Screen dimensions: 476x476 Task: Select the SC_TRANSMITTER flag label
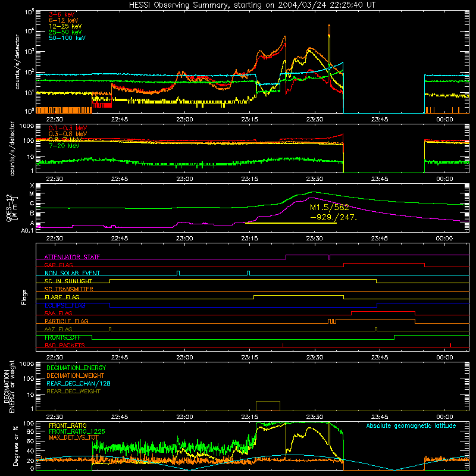(68, 289)
